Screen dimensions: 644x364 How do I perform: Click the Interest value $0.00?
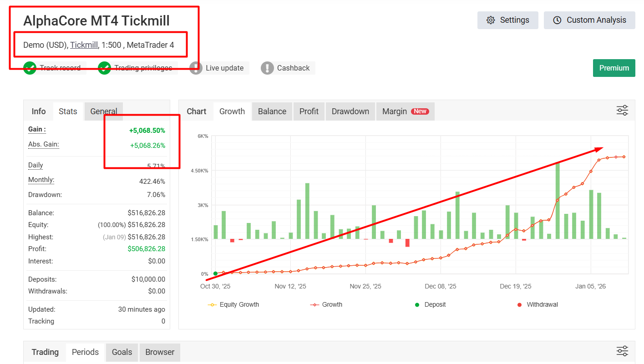[x=156, y=261]
